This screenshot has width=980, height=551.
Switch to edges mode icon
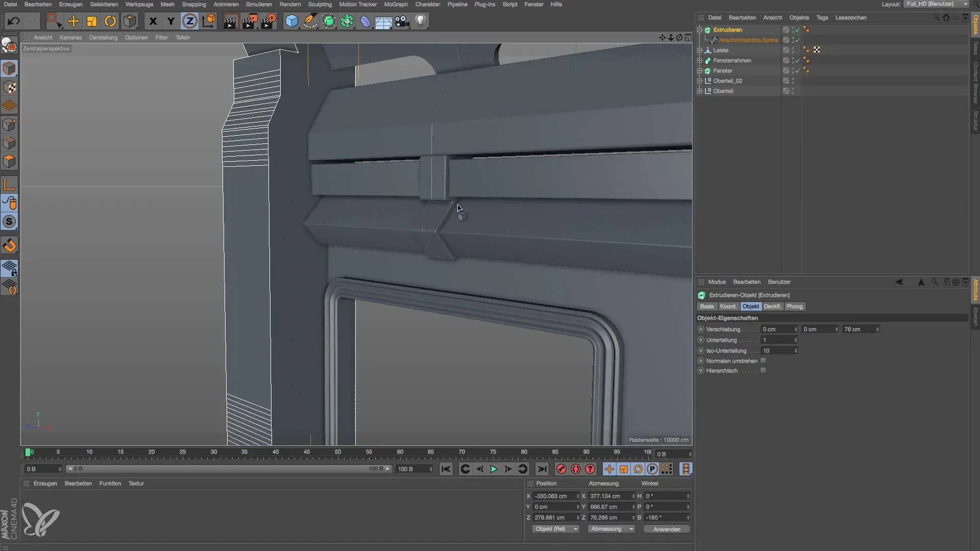tap(9, 143)
